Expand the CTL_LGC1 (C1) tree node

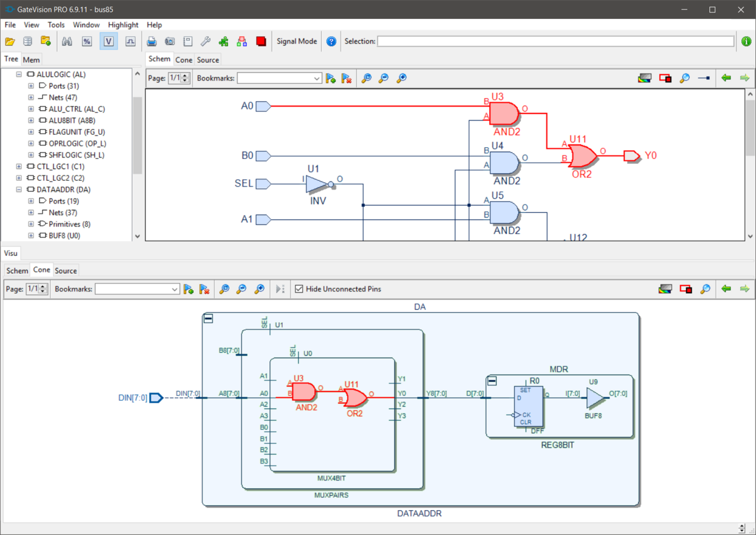pyautogui.click(x=19, y=167)
